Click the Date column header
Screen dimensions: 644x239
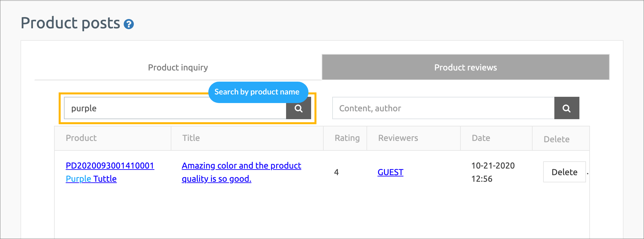click(481, 138)
